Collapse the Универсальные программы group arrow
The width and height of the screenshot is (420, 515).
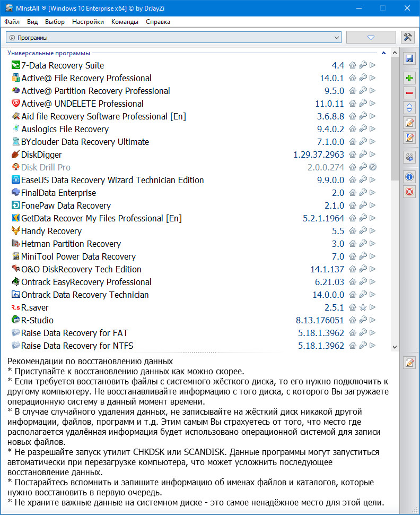pyautogui.click(x=383, y=53)
